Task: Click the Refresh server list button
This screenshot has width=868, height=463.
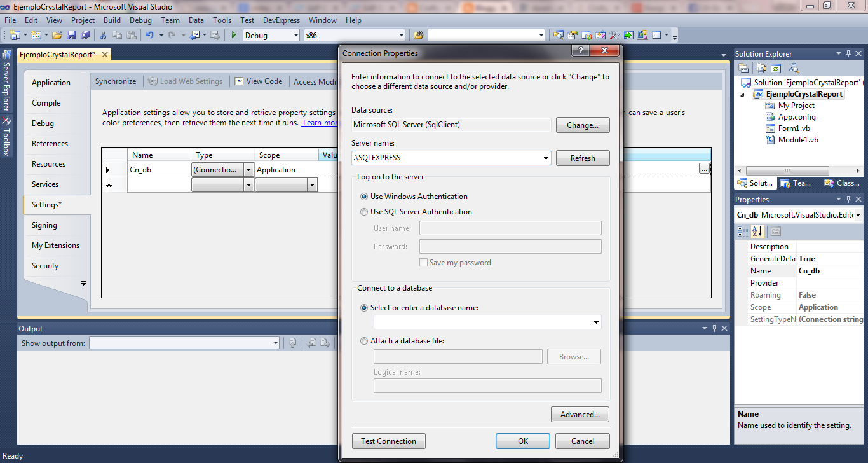Action: (x=583, y=158)
